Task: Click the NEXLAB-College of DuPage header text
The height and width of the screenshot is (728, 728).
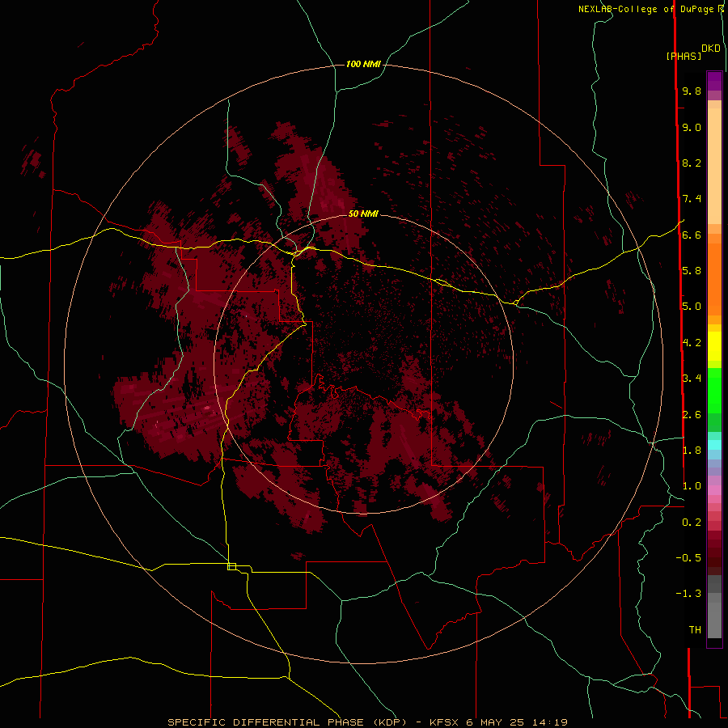Action: coord(650,9)
